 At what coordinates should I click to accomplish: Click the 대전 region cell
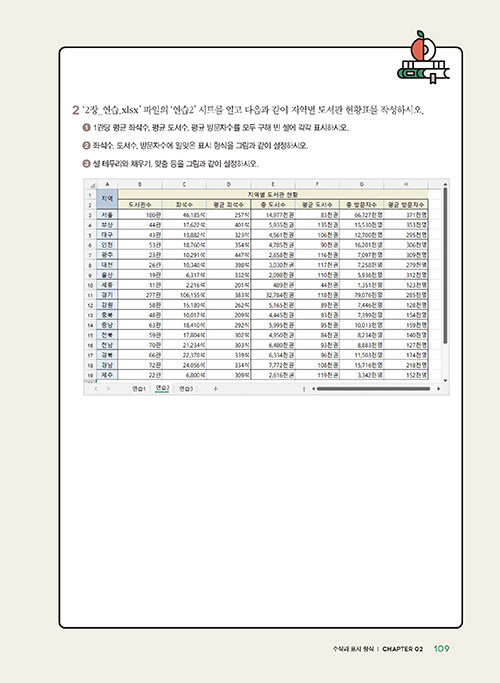pos(107,265)
